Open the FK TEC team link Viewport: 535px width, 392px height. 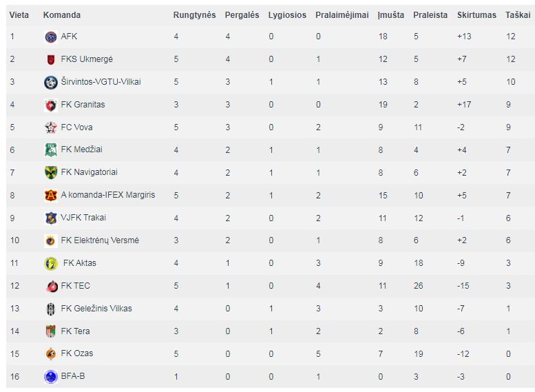(76, 286)
